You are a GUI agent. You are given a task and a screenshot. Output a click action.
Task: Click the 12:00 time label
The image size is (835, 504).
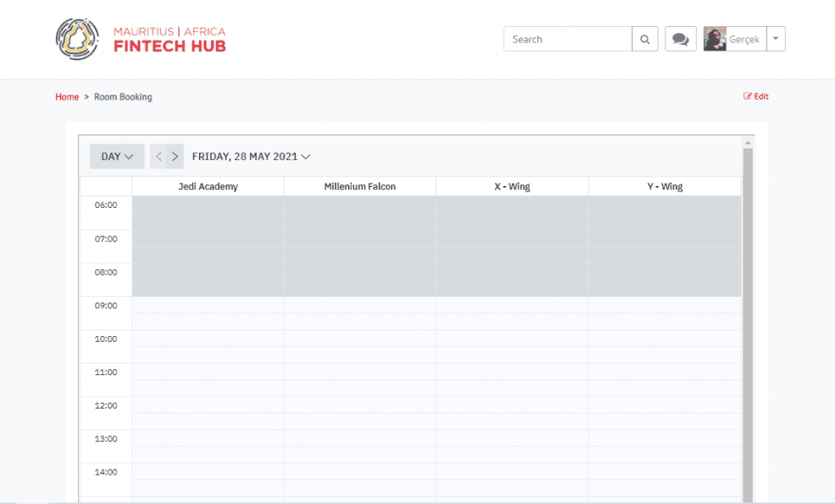click(x=106, y=406)
